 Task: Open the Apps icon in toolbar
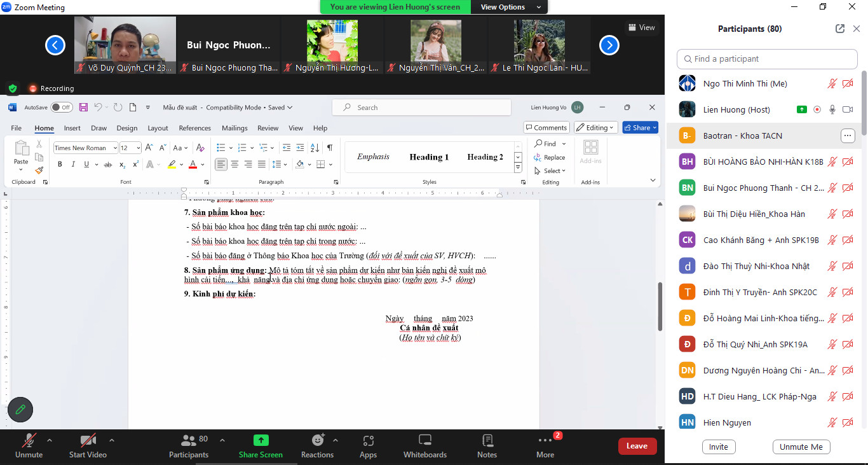368,446
